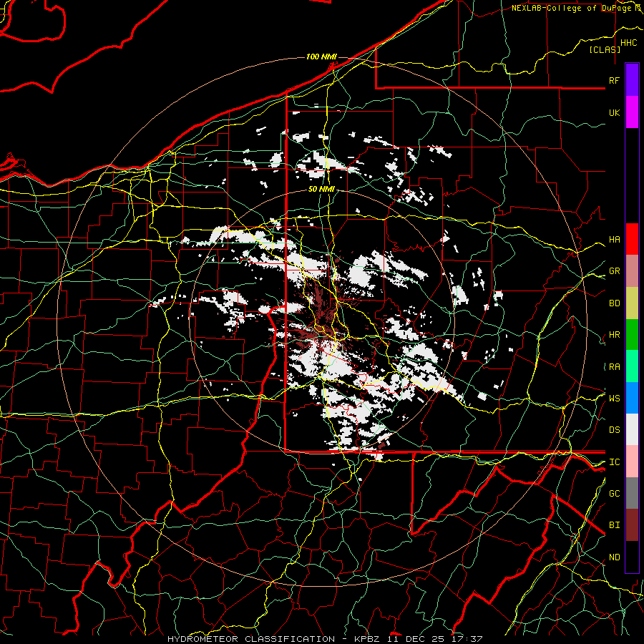
Task: Pick the green HR heavy rain swatch
Action: [632, 334]
